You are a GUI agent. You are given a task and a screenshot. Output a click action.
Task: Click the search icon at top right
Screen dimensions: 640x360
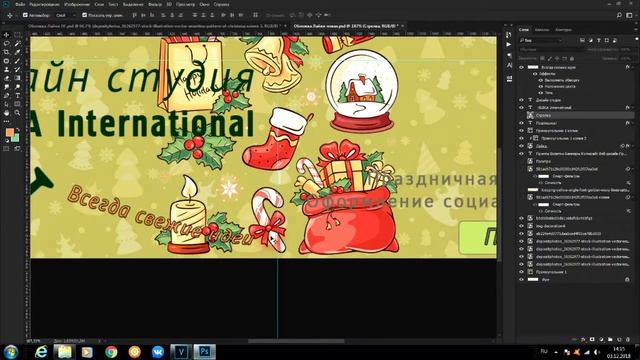[x=619, y=15]
